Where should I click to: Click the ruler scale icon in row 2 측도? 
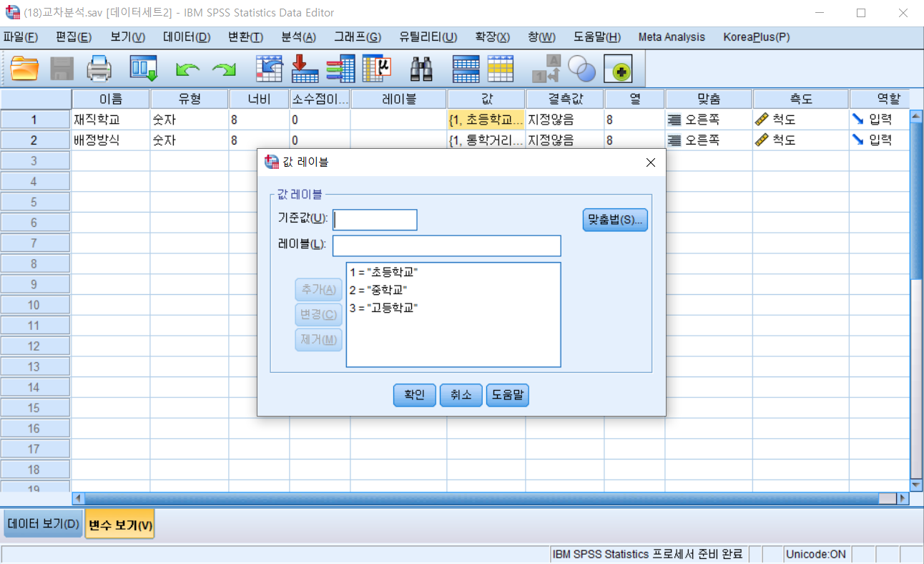[x=762, y=140]
